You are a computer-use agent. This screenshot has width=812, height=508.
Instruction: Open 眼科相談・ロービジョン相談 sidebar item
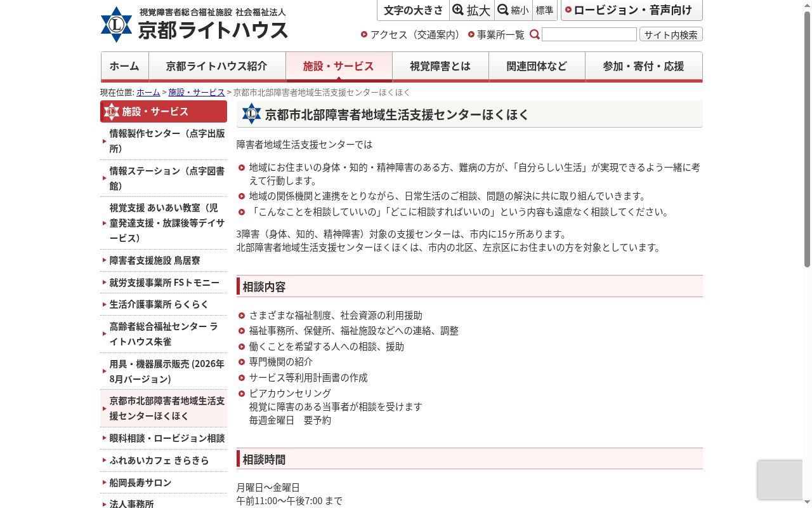point(164,438)
